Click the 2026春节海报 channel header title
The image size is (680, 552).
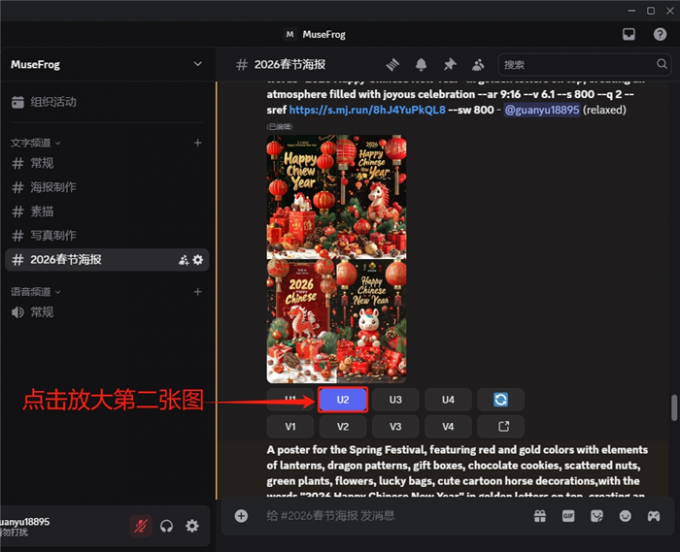(x=290, y=65)
